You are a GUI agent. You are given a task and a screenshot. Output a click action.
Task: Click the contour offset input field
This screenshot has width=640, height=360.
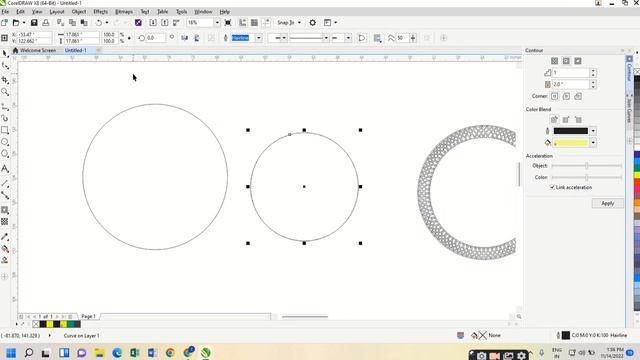click(571, 84)
